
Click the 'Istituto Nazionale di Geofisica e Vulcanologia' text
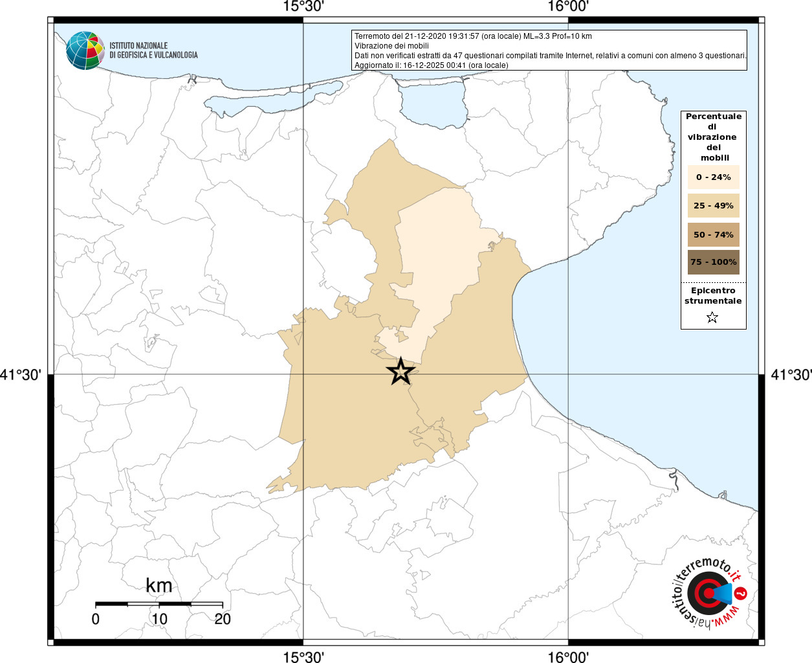click(x=153, y=51)
